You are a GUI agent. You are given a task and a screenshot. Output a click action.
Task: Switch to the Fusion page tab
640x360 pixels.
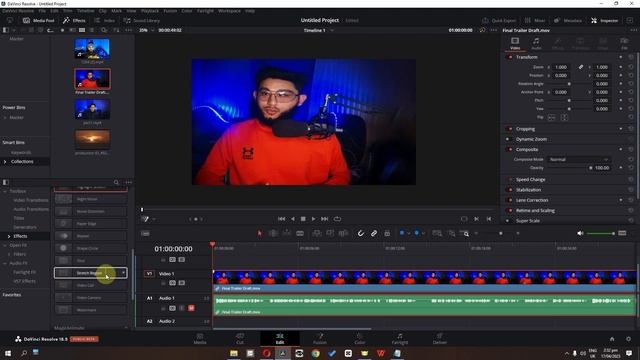(x=320, y=339)
